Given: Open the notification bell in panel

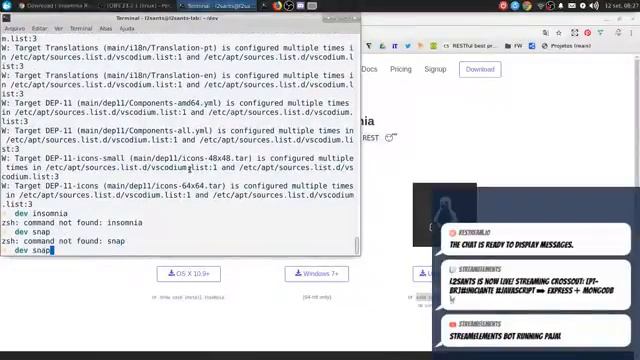Looking at the screenshot, I should click(x=561, y=6).
